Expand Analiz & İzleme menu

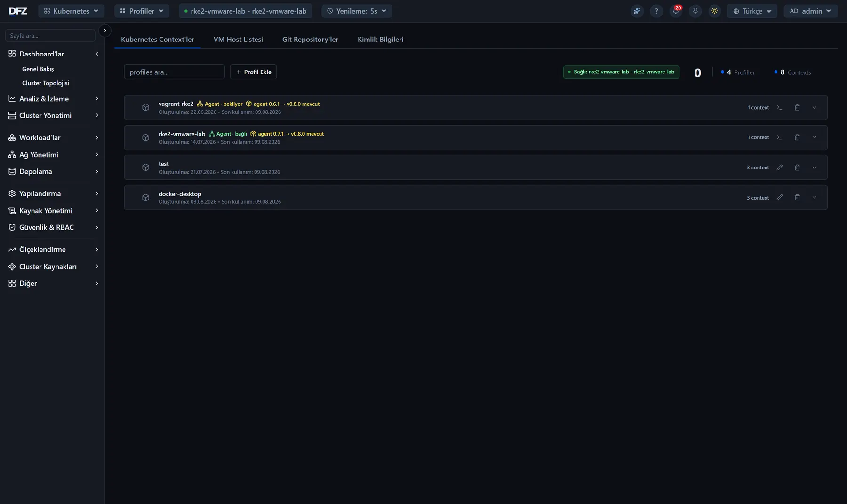(52, 99)
